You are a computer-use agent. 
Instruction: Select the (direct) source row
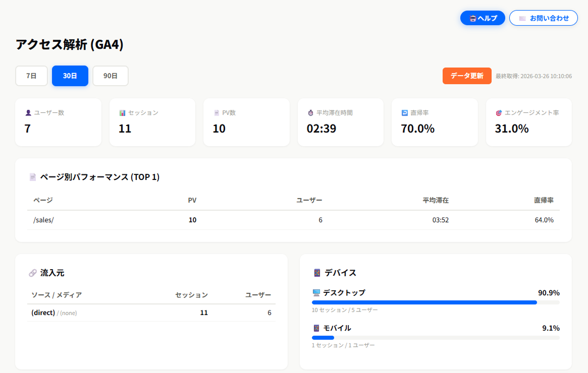point(151,313)
